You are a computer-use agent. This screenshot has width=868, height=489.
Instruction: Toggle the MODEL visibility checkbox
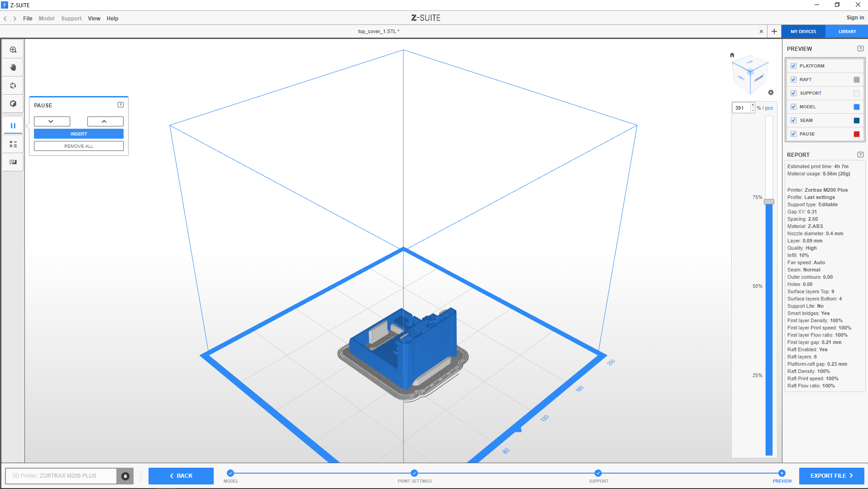coord(793,107)
